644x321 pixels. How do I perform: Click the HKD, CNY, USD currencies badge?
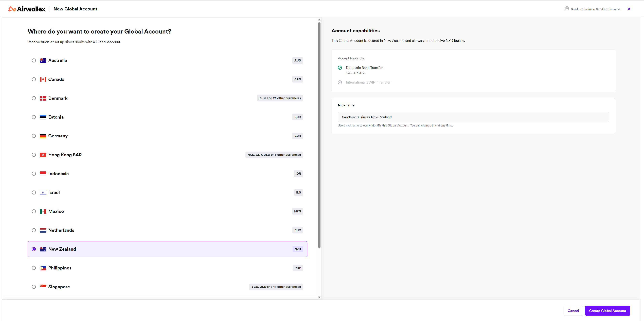pyautogui.click(x=274, y=155)
